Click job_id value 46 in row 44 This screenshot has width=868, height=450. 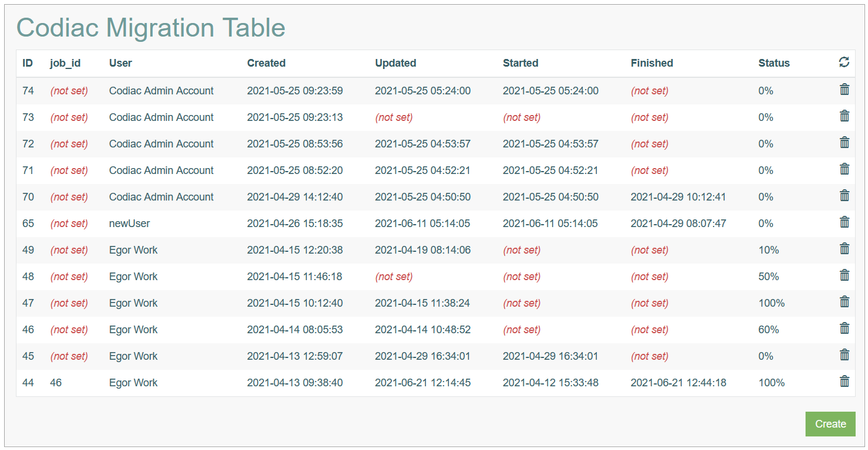point(56,383)
